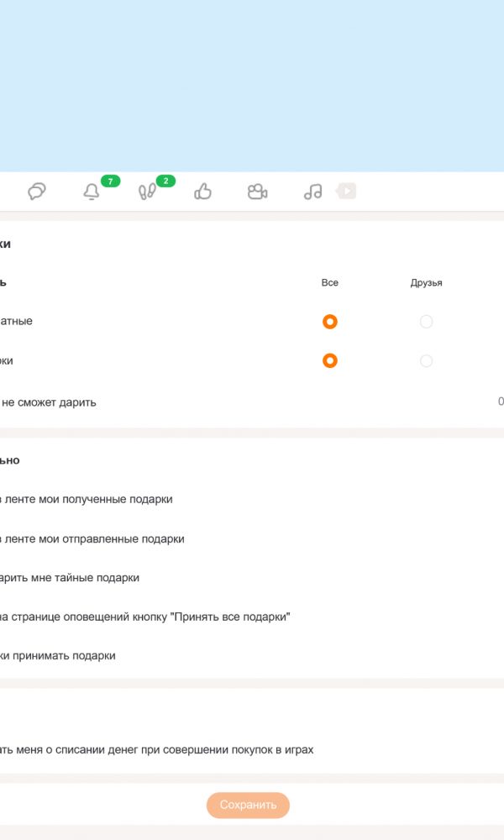Open notifications bell icon
The width and height of the screenshot is (504, 840).
point(92,192)
